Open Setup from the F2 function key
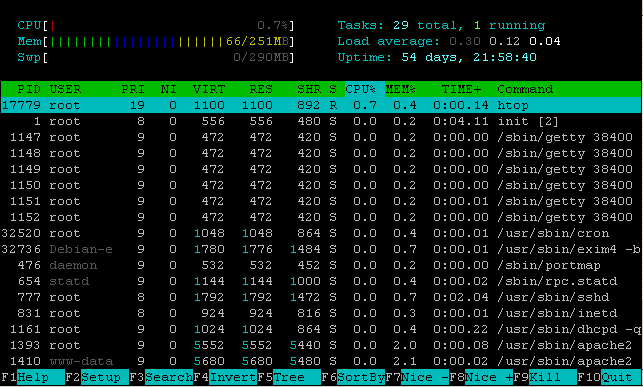This screenshot has width=643, height=387. click(x=97, y=377)
